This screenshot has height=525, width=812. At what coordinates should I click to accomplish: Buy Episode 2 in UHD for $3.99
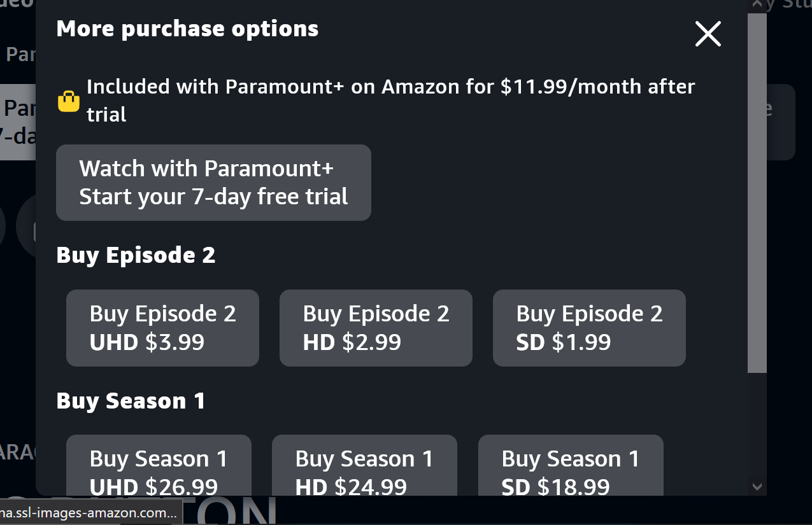point(162,328)
